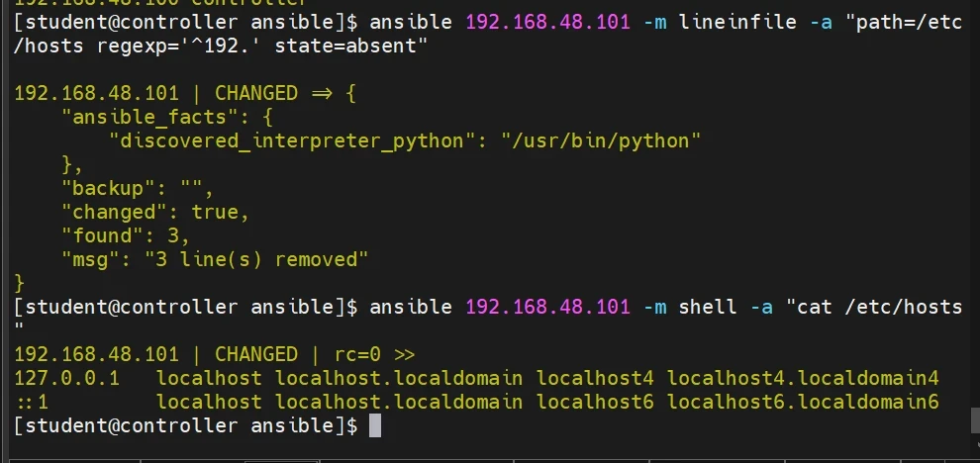Click the "/usr/bin/python" interpreter path
This screenshot has height=463, width=980.
(607, 140)
